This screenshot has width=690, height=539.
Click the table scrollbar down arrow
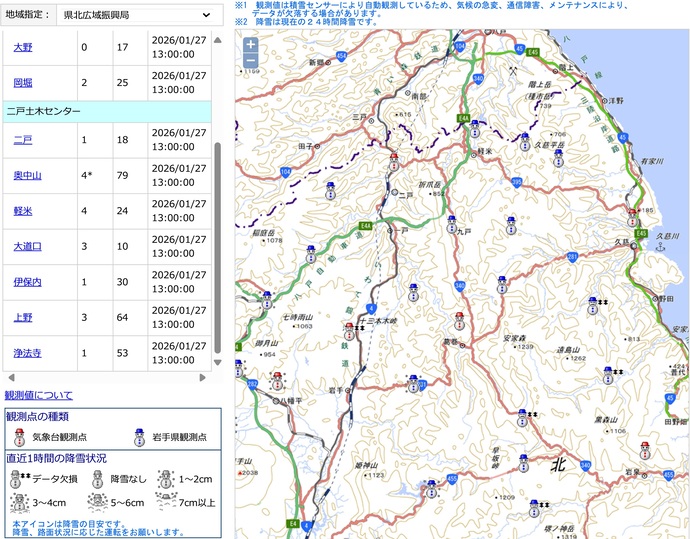pos(217,363)
